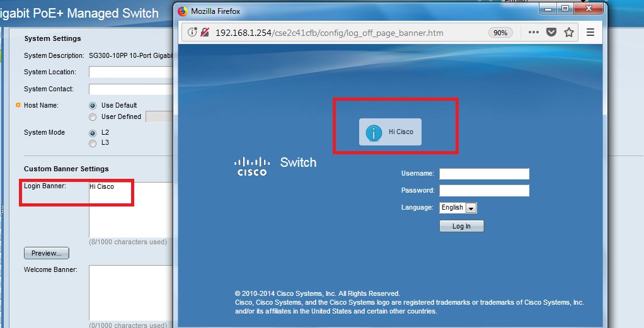Image resolution: width=644 pixels, height=328 pixels.
Task: Click the System Contact field
Action: [130, 89]
